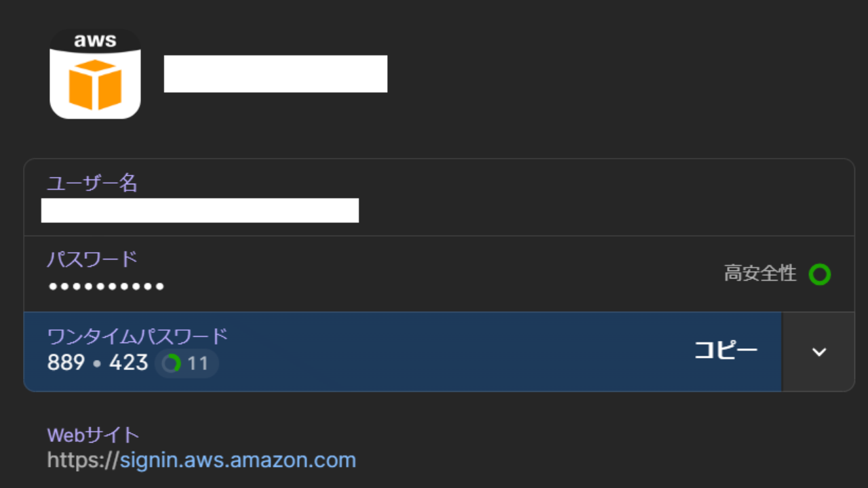
Task: Click the aws text on the logo
Action: click(x=95, y=40)
